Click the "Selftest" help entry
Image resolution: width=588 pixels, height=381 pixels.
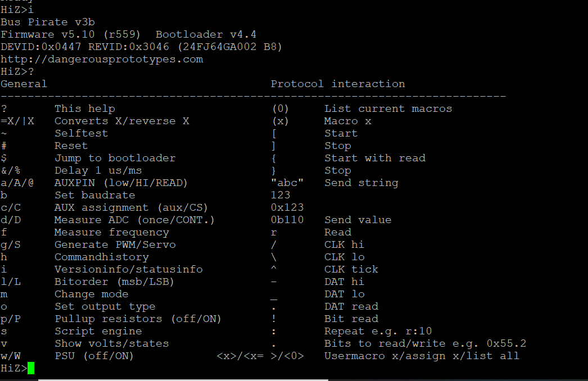(x=81, y=133)
